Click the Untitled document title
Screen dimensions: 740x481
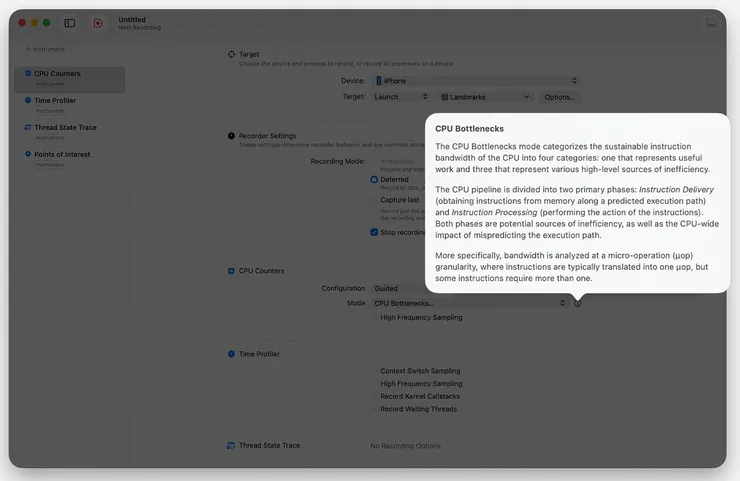pyautogui.click(x=132, y=19)
